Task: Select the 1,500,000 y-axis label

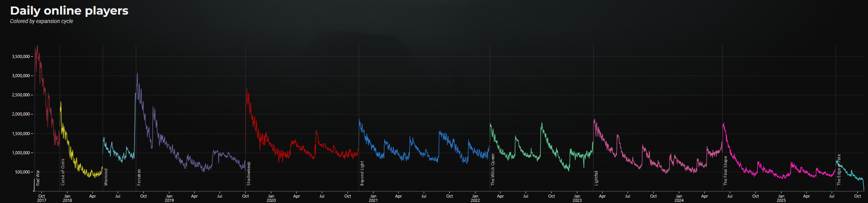Action: 21,134
